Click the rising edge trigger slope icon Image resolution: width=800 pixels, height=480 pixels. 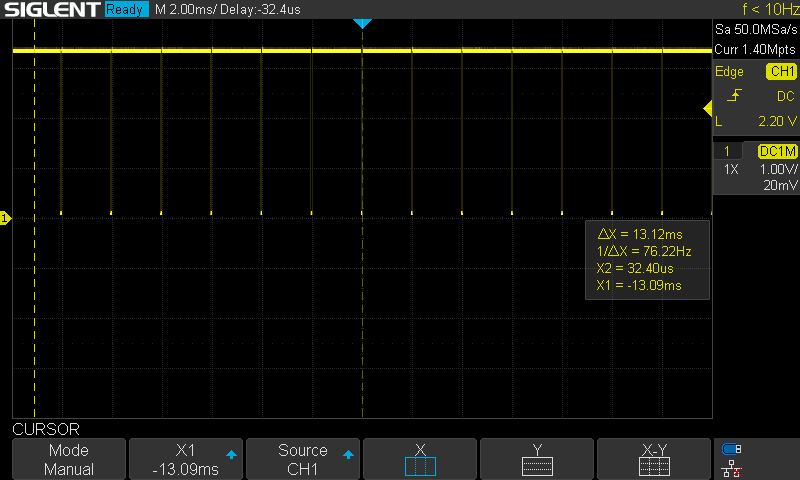pyautogui.click(x=734, y=95)
